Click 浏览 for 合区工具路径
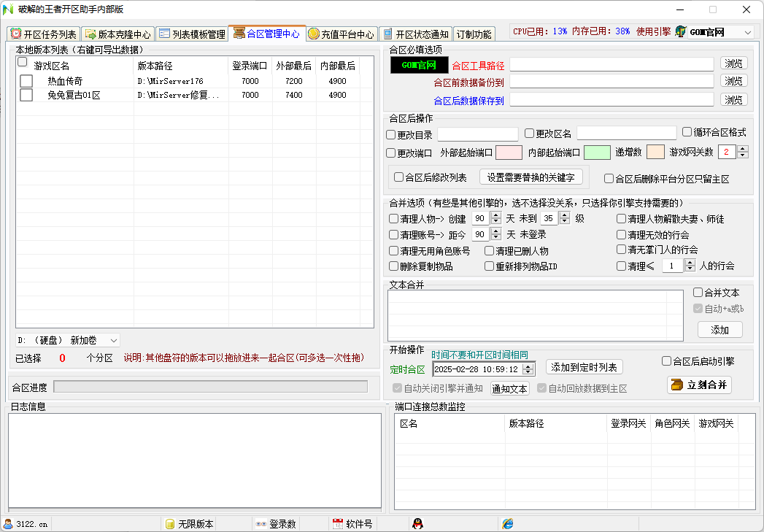Viewport: 764px width, 532px height. coord(734,63)
